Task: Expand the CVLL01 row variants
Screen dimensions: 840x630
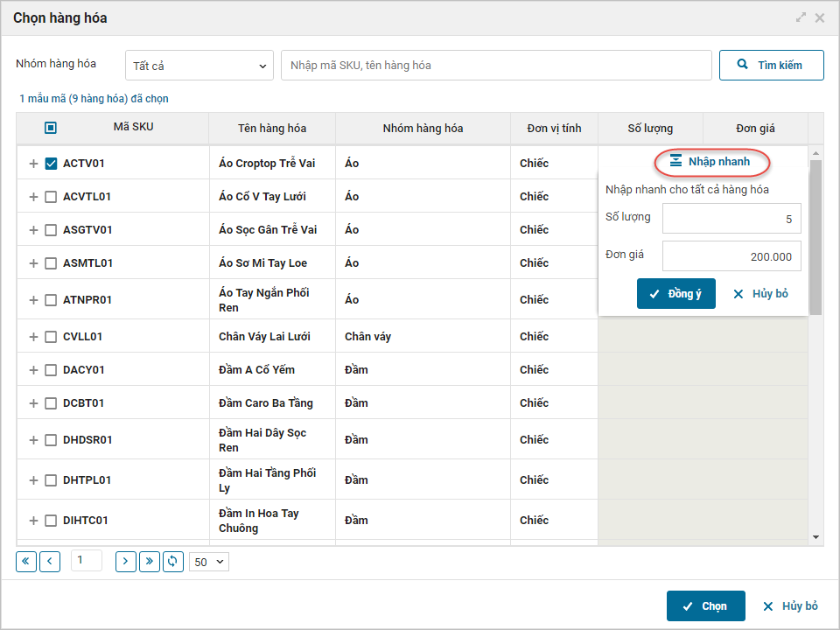Action: (33, 337)
